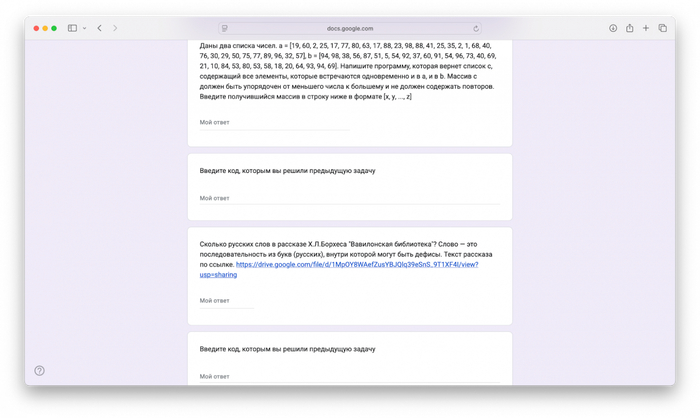Click answer field under the two lists question

pos(273,123)
